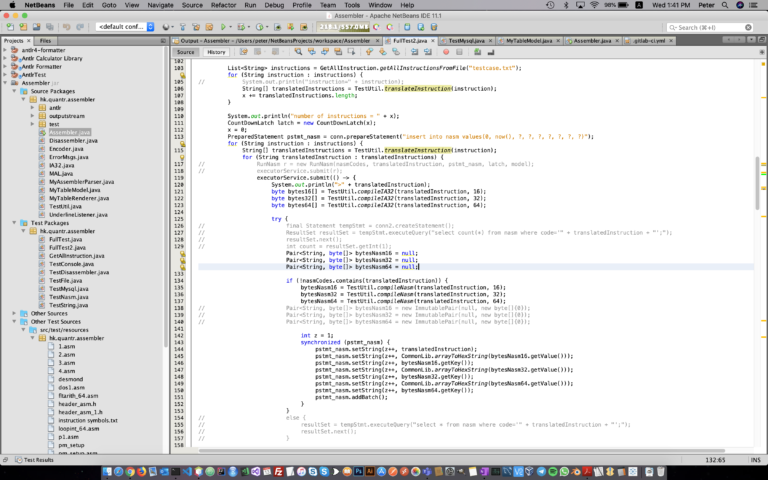Collapse the Assembler project node
Screen dimensions: 768x480
click(x=5, y=83)
